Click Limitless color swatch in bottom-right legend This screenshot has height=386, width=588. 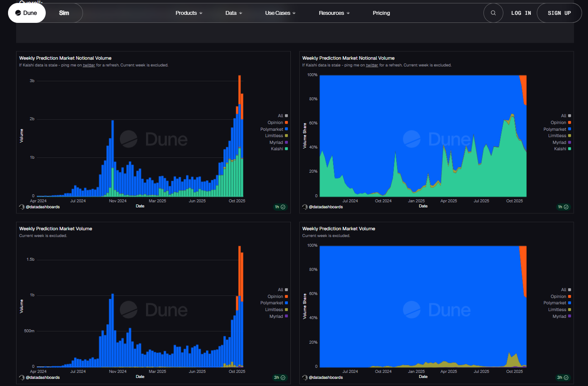pyautogui.click(x=569, y=310)
